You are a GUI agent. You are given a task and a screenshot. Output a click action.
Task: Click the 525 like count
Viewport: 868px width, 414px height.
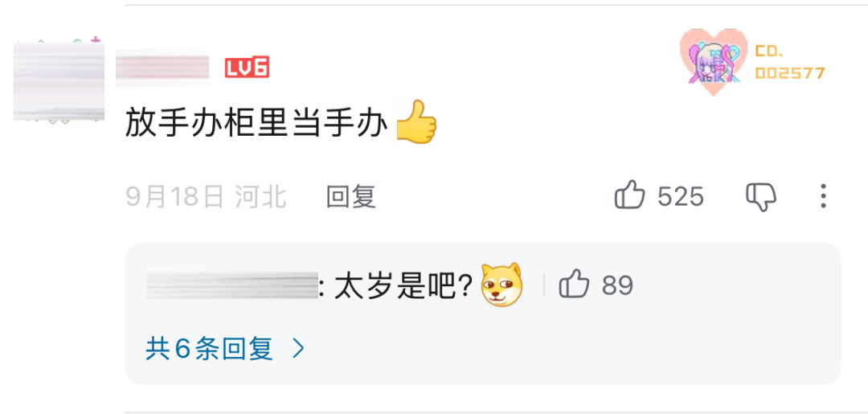681,196
